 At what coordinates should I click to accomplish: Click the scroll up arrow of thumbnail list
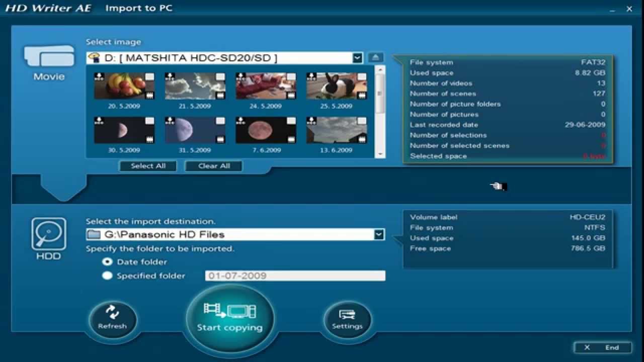tap(380, 69)
